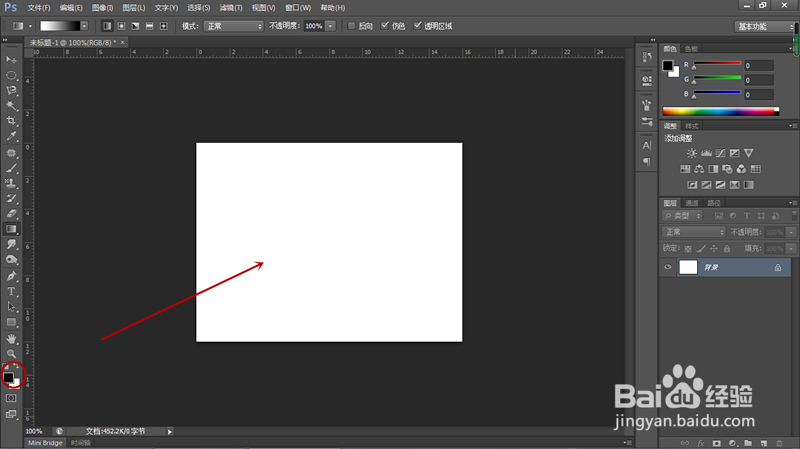800x449 pixels.
Task: Toggle the 透明区域 transparency checkbox
Action: click(417, 26)
